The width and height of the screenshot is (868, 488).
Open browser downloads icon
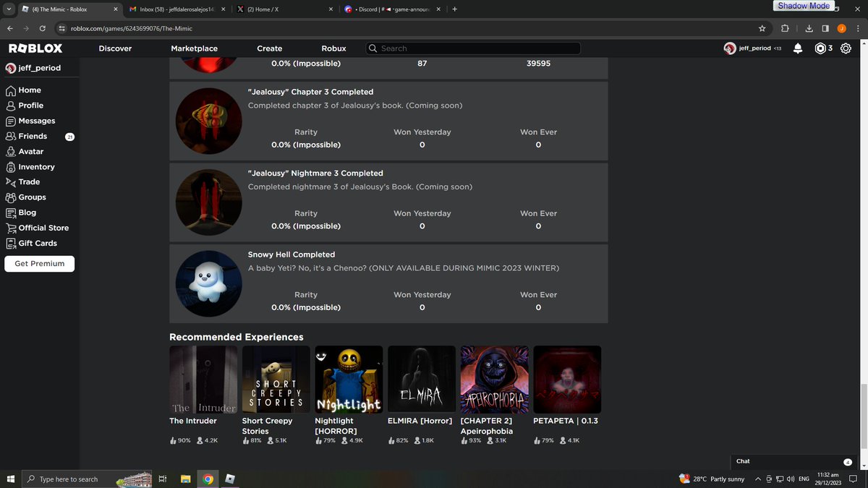(x=809, y=28)
